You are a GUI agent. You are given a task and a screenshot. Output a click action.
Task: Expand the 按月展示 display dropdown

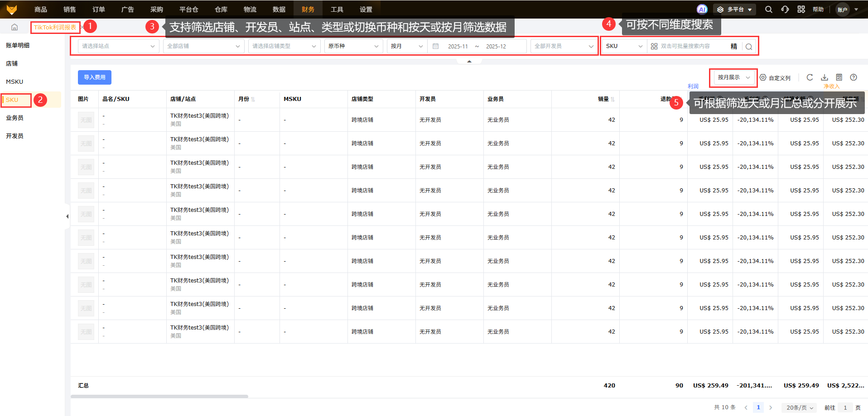point(733,77)
